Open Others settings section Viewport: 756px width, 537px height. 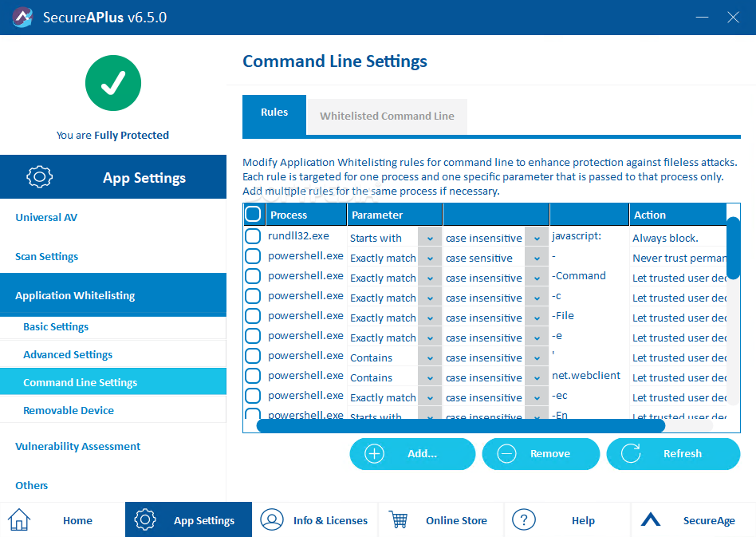31,485
